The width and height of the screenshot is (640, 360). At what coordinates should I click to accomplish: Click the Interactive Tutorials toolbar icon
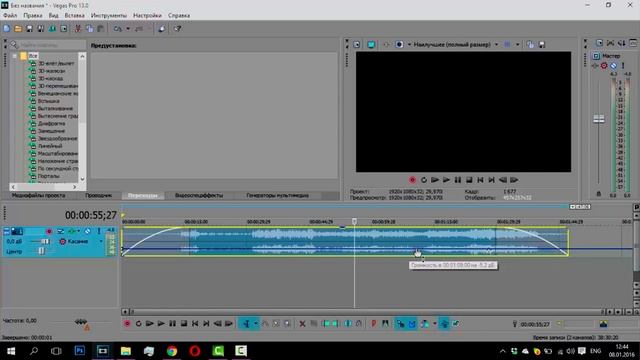[x=162, y=29]
